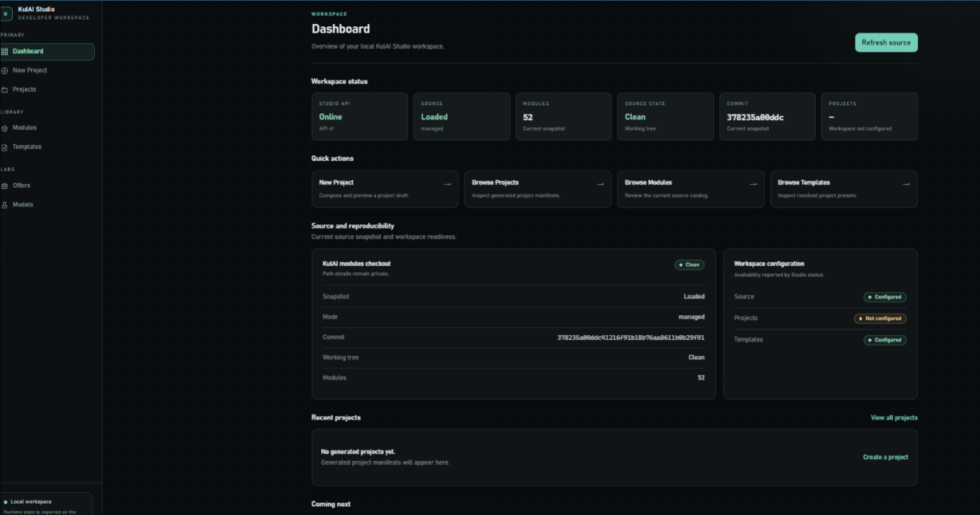
Task: Select the full commit hash text
Action: tap(631, 337)
